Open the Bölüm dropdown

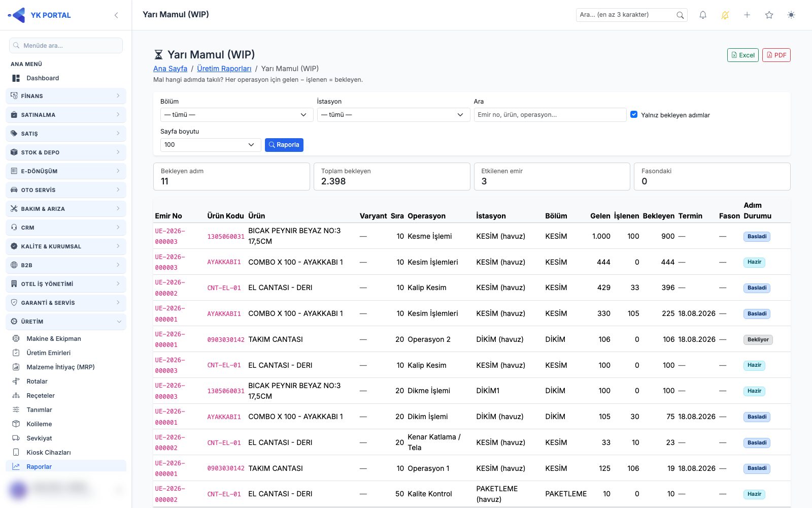pyautogui.click(x=237, y=115)
